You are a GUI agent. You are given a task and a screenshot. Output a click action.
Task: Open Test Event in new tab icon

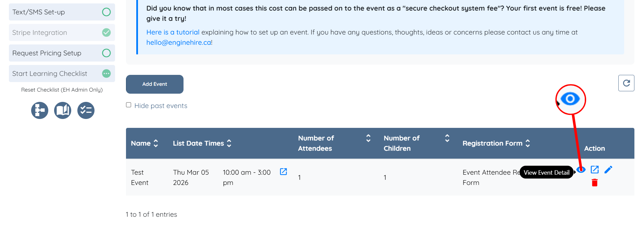pyautogui.click(x=595, y=170)
